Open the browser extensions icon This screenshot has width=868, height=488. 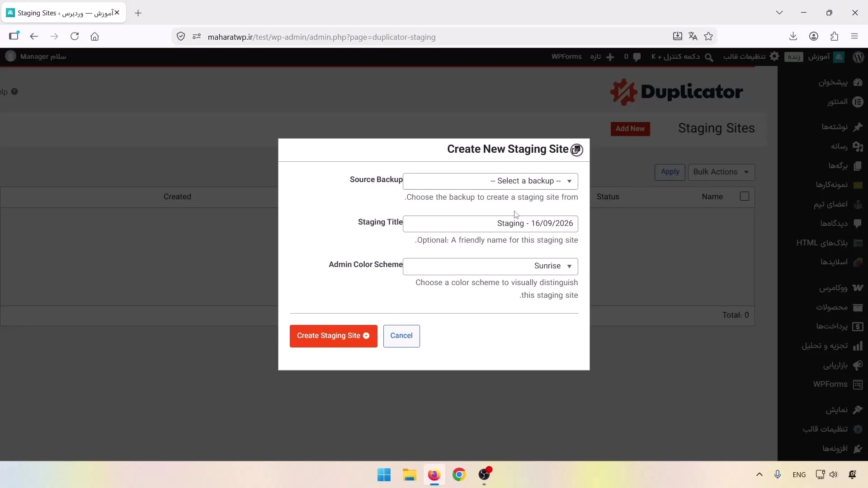835,37
